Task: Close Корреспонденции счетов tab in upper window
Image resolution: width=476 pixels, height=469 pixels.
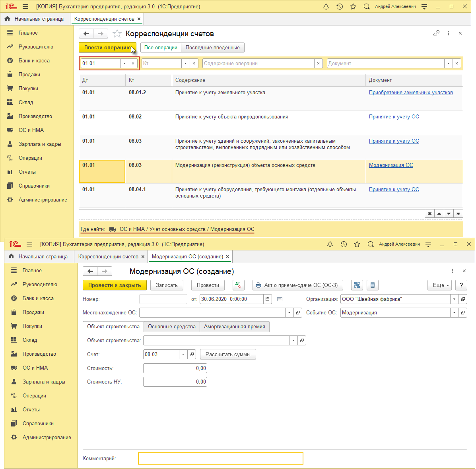Action: tap(139, 19)
